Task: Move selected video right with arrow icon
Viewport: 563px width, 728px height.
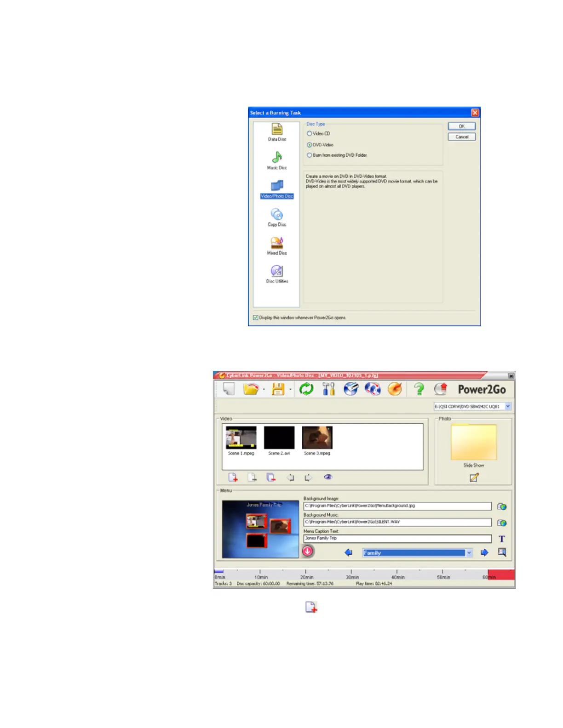Action: (308, 478)
